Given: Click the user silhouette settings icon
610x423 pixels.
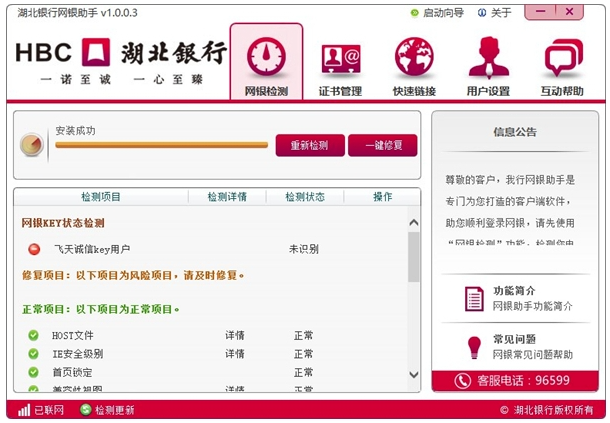Looking at the screenshot, I should (489, 56).
